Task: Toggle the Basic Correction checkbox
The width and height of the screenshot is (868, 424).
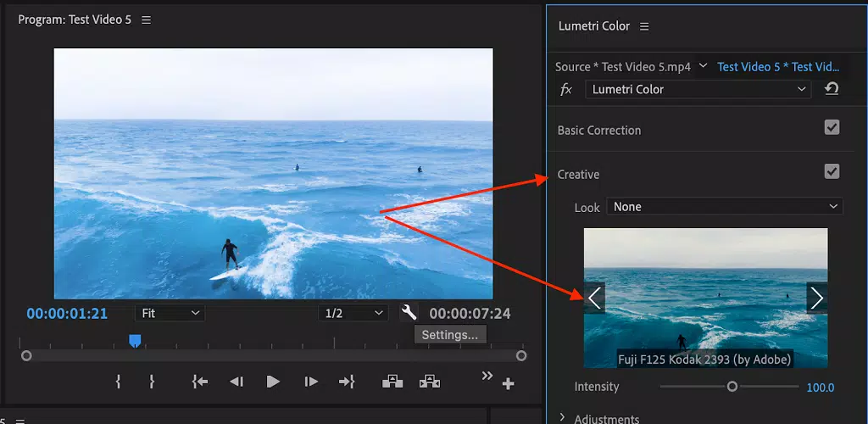Action: (x=832, y=128)
